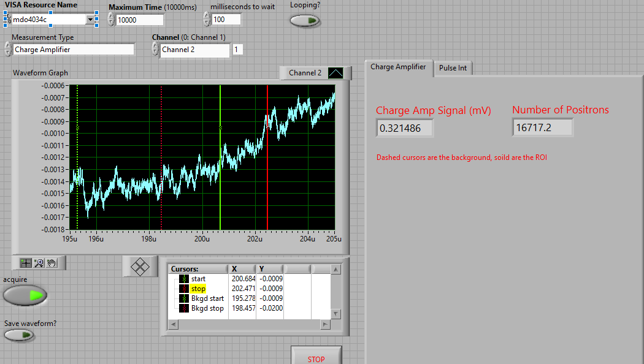Viewport: 644px width, 364px height.
Task: Click the diamond cursor mover pad
Action: 141,267
